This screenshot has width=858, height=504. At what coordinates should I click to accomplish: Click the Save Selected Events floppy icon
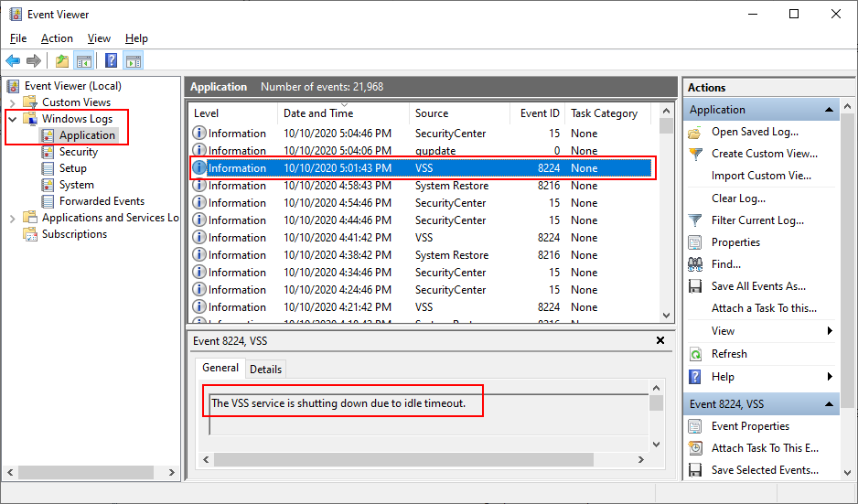(x=695, y=469)
